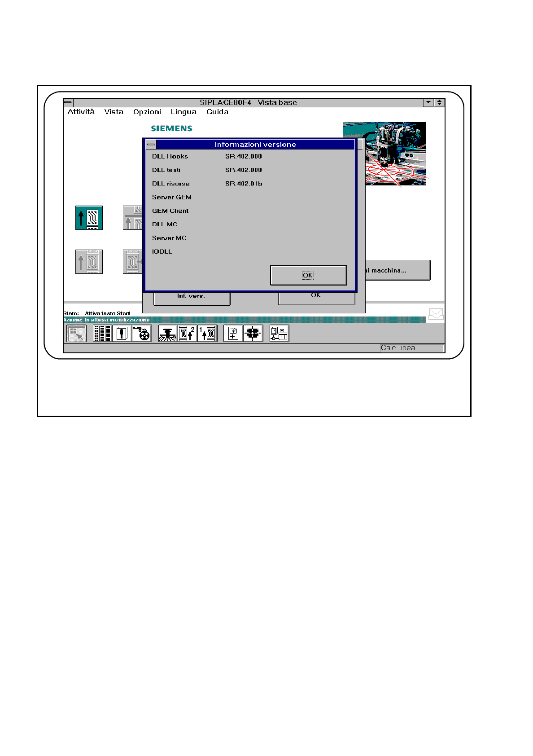Click the view selection pointer toolbar icon

point(77,334)
